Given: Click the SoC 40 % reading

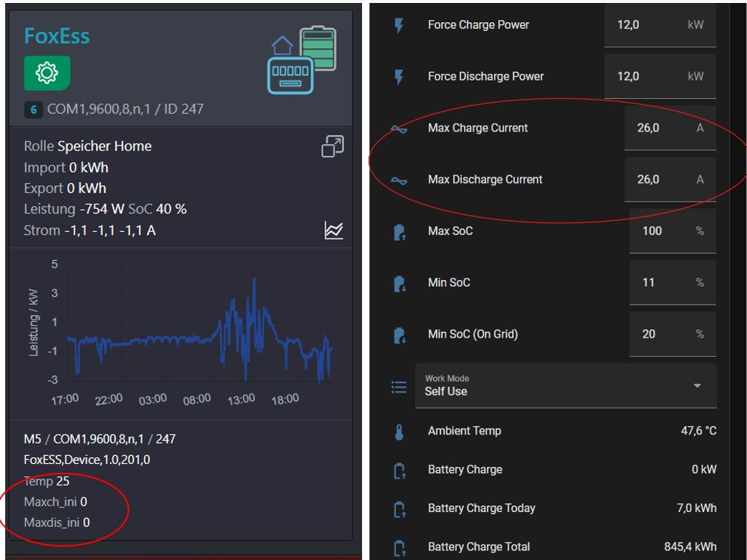Looking at the screenshot, I should click(157, 209).
